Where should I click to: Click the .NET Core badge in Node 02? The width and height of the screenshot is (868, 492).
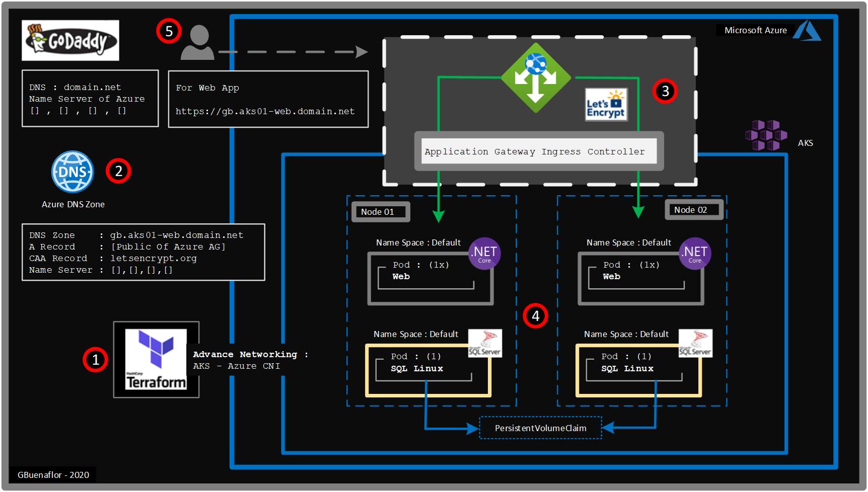[x=695, y=254]
